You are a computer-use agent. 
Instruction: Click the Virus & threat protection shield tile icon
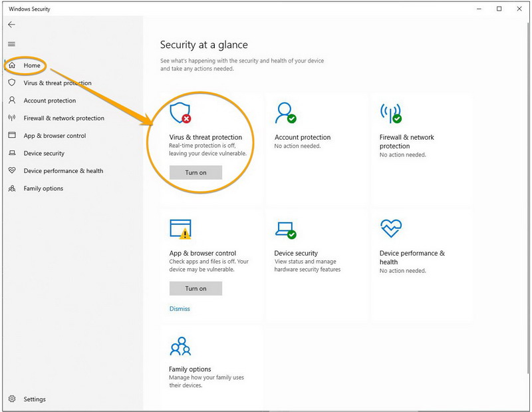pyautogui.click(x=180, y=112)
